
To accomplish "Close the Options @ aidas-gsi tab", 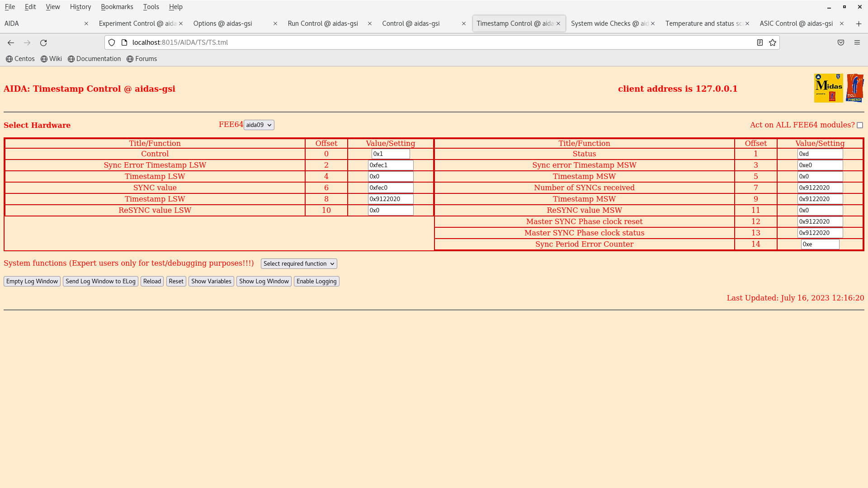I will (275, 23).
